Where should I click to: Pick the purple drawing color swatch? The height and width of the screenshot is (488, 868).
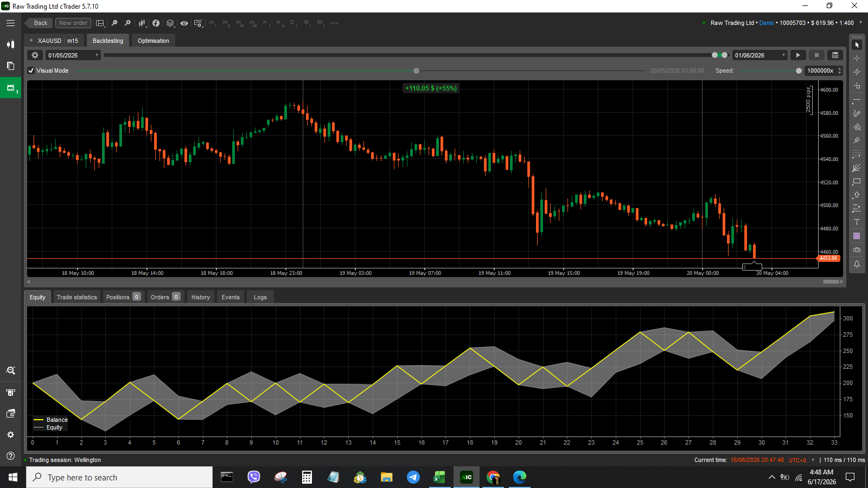pos(857,236)
